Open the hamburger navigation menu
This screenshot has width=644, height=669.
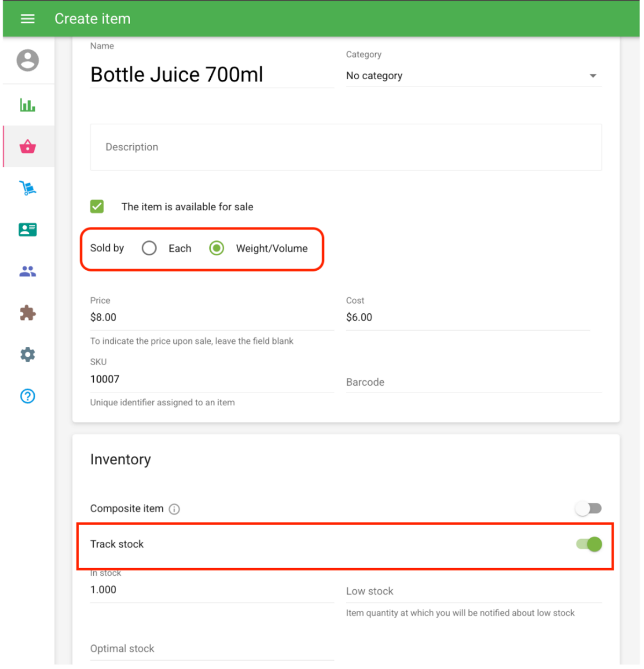(x=27, y=19)
